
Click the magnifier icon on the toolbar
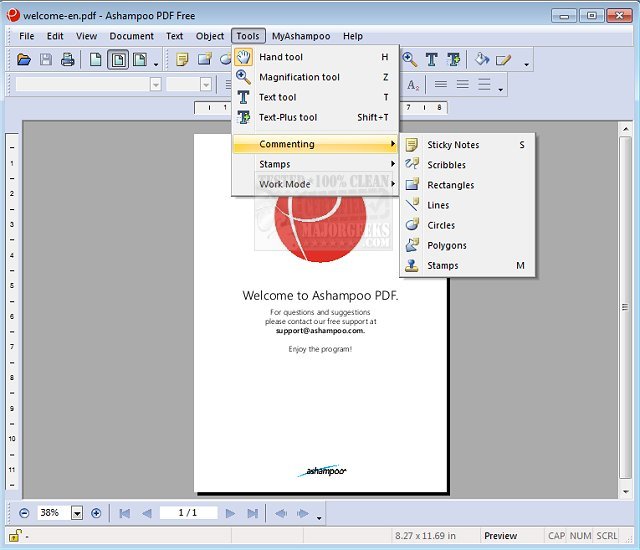(x=409, y=60)
